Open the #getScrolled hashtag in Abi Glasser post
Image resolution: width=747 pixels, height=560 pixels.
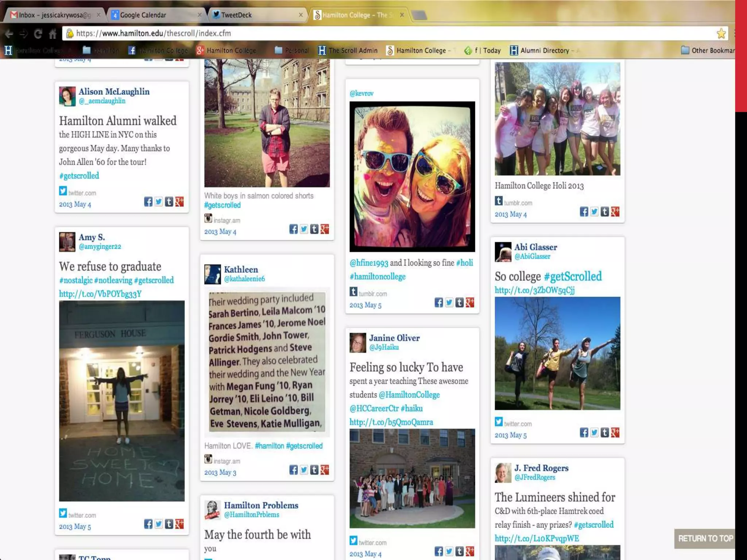[573, 276]
